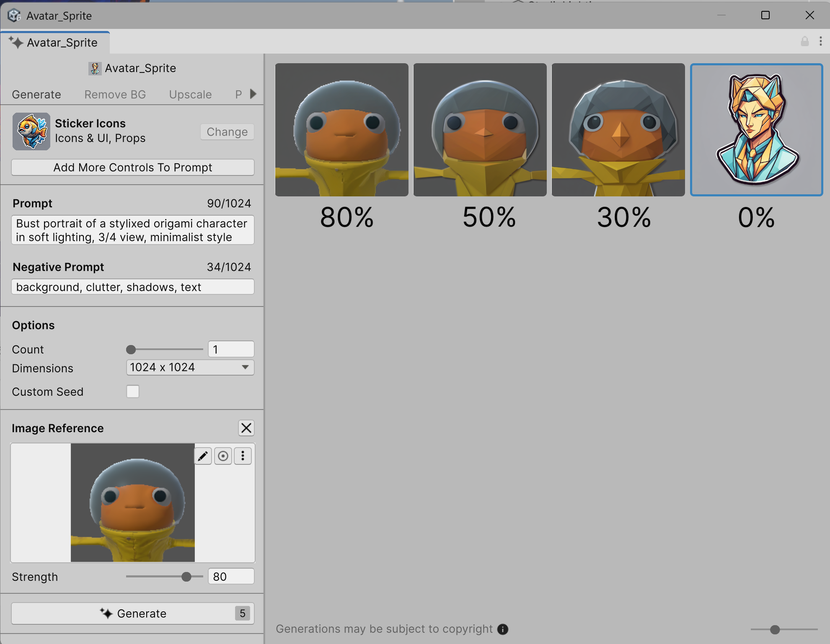This screenshot has height=644, width=830.
Task: Click the Strength slider handle
Action: click(186, 577)
